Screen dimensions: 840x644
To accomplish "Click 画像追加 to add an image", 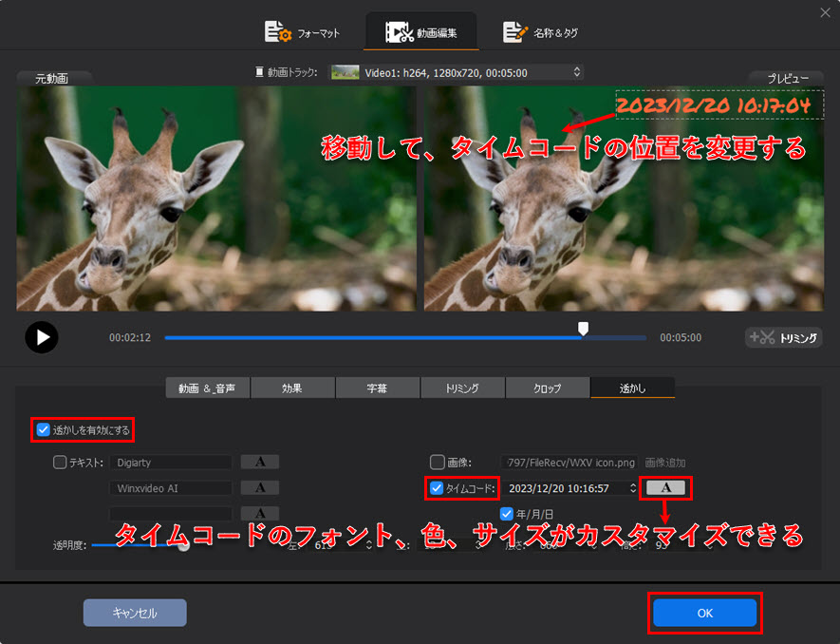I will point(664,463).
